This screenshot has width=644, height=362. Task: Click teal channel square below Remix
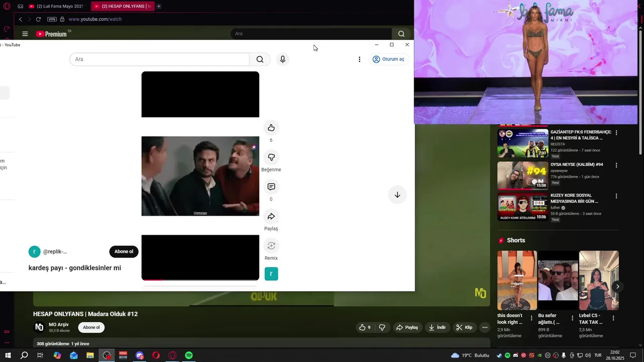click(271, 274)
